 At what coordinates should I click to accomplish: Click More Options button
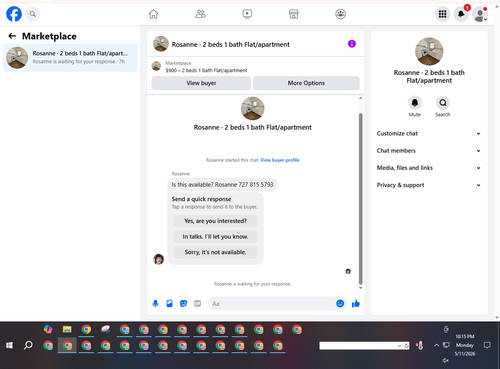point(306,83)
